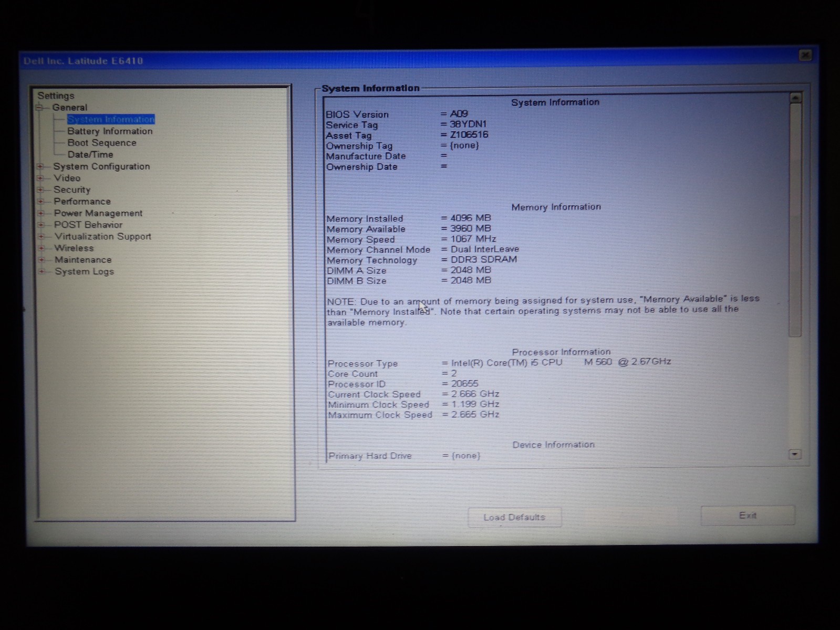This screenshot has height=630, width=840.
Task: Select the Video category label
Action: point(67,178)
